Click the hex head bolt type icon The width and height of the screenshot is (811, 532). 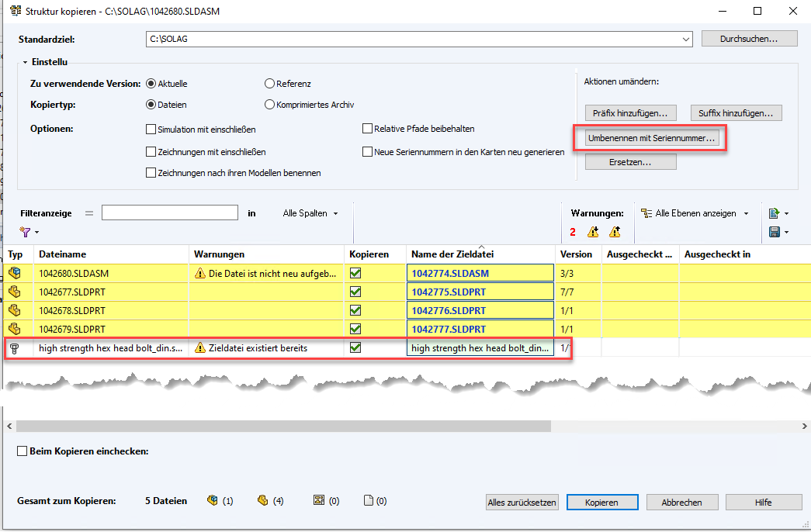point(15,348)
